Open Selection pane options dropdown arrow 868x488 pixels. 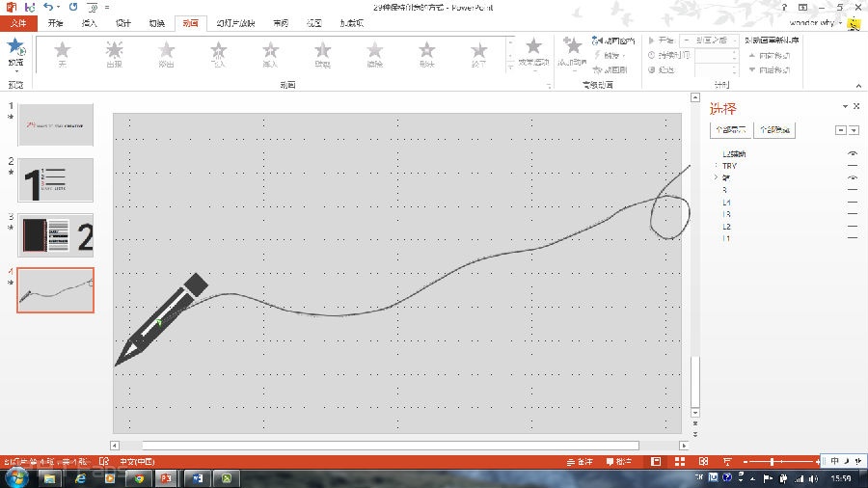[845, 106]
